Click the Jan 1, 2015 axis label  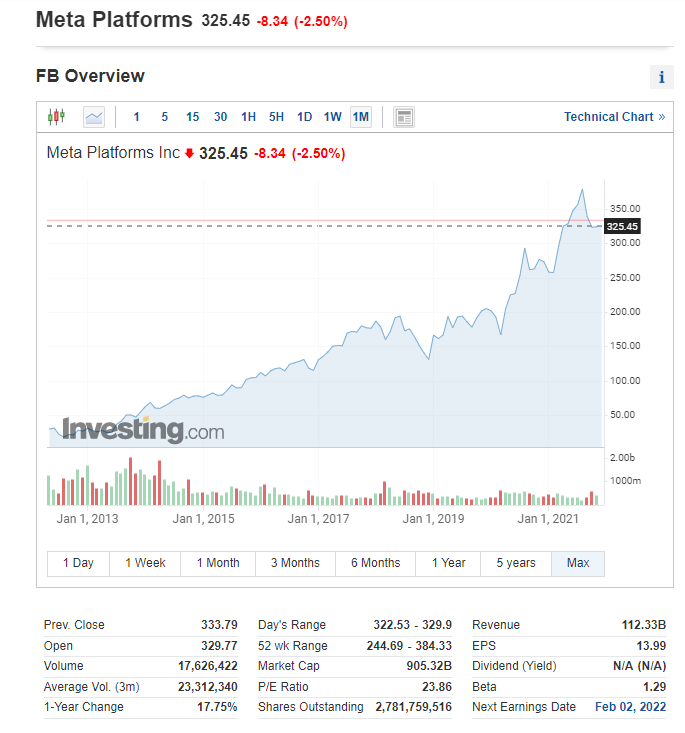(x=203, y=519)
